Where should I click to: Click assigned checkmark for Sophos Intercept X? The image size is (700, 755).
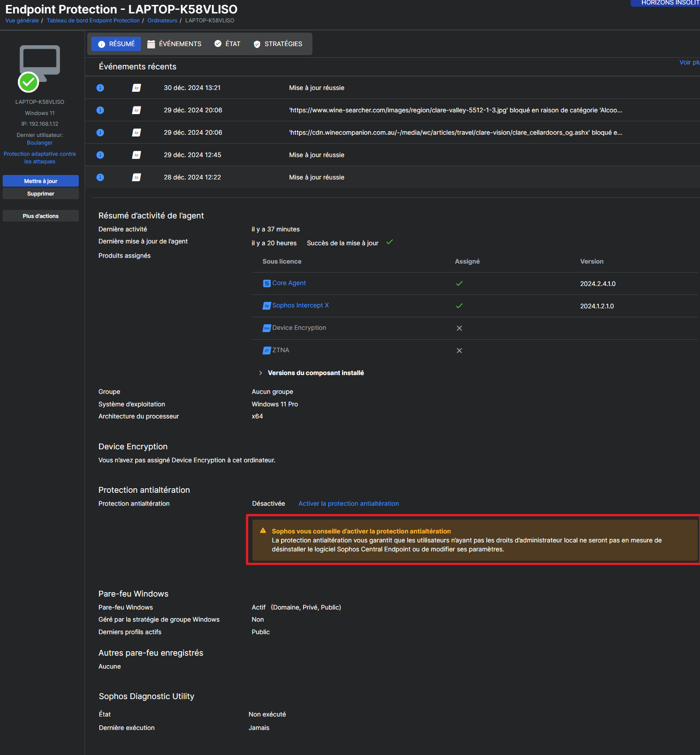(459, 306)
